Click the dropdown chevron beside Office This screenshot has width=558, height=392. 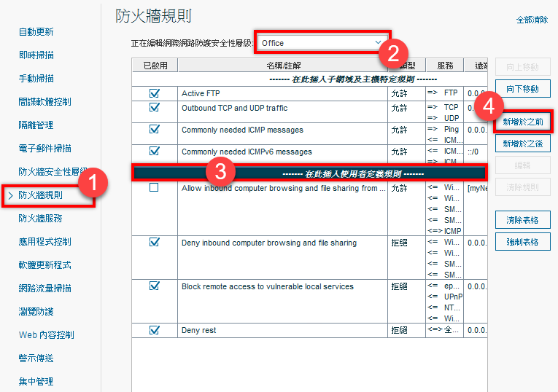378,42
